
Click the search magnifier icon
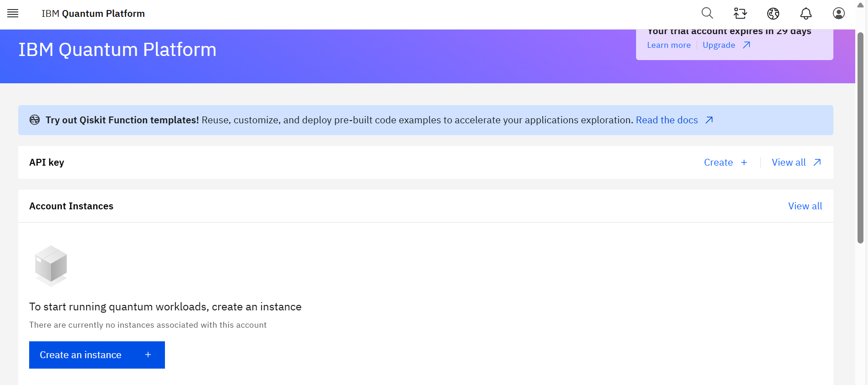coord(707,13)
